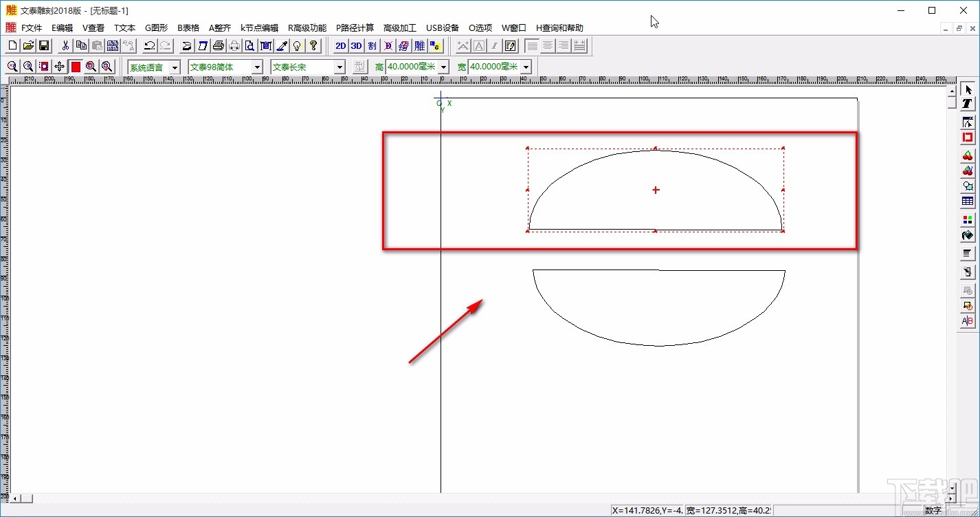Select the arrow pointer tool
The width and height of the screenshot is (980, 517).
pos(968,90)
